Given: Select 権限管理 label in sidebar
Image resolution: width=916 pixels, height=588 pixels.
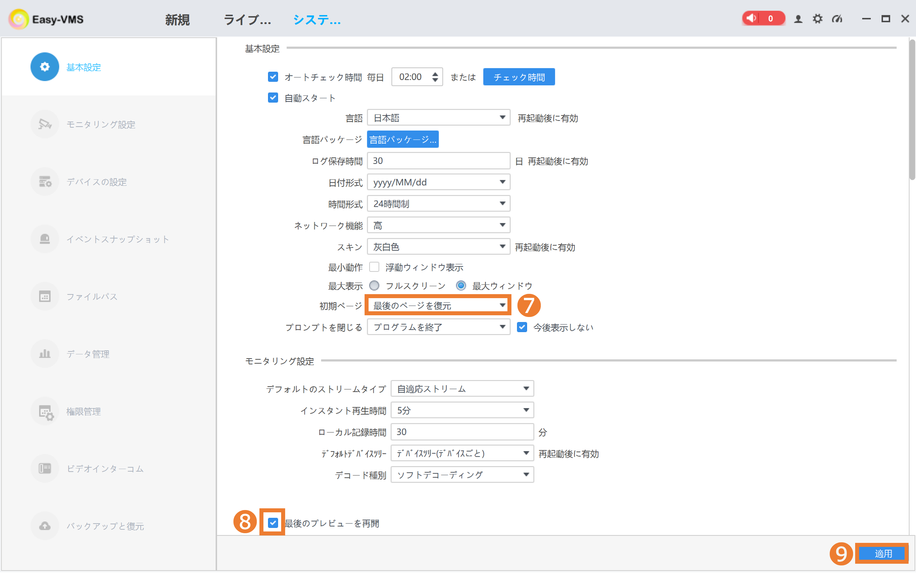Looking at the screenshot, I should pyautogui.click(x=84, y=411).
